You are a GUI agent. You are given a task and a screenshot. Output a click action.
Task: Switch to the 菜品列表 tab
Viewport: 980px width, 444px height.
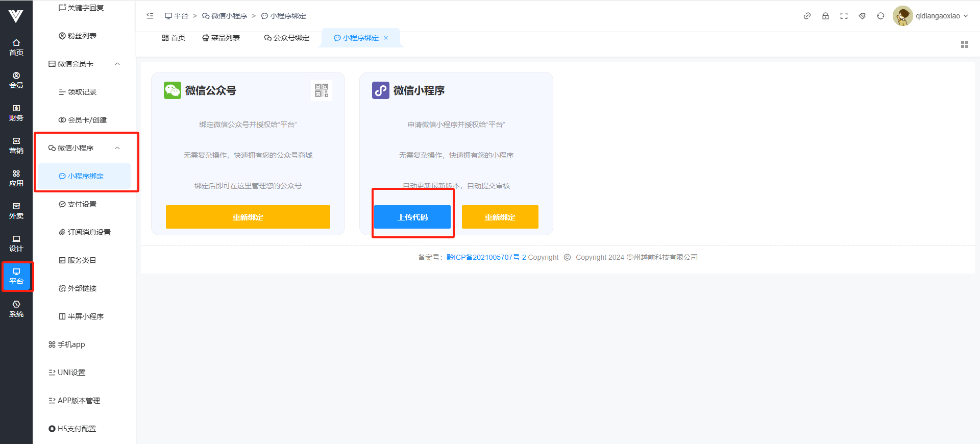point(221,38)
